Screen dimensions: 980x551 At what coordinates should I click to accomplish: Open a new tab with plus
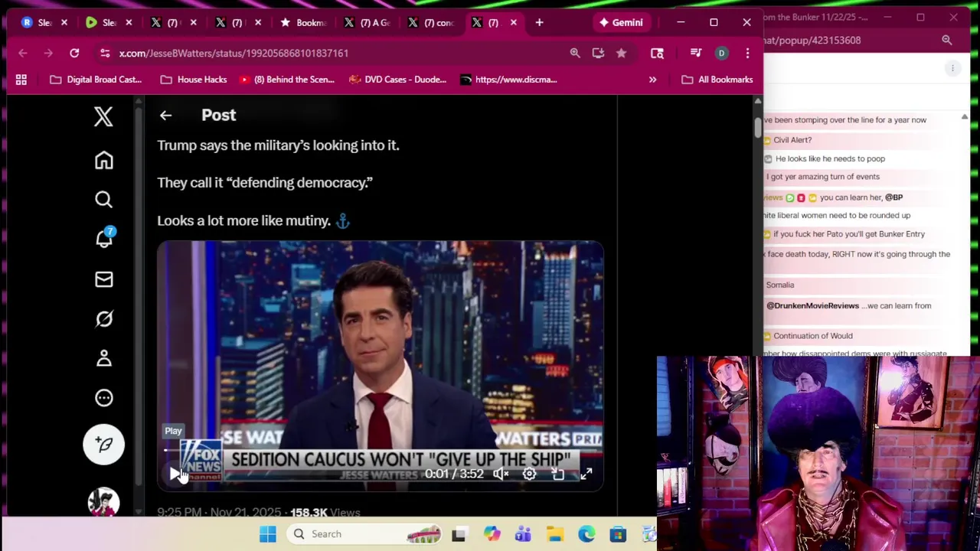pyautogui.click(x=539, y=22)
